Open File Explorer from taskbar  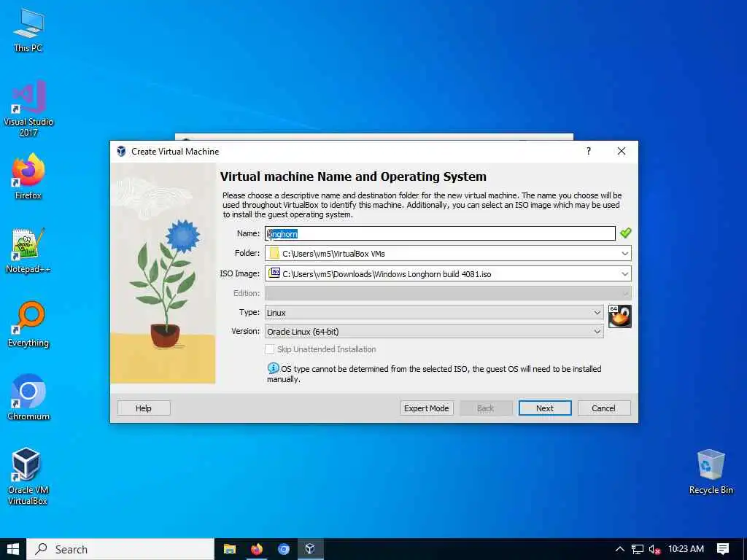pos(230,549)
